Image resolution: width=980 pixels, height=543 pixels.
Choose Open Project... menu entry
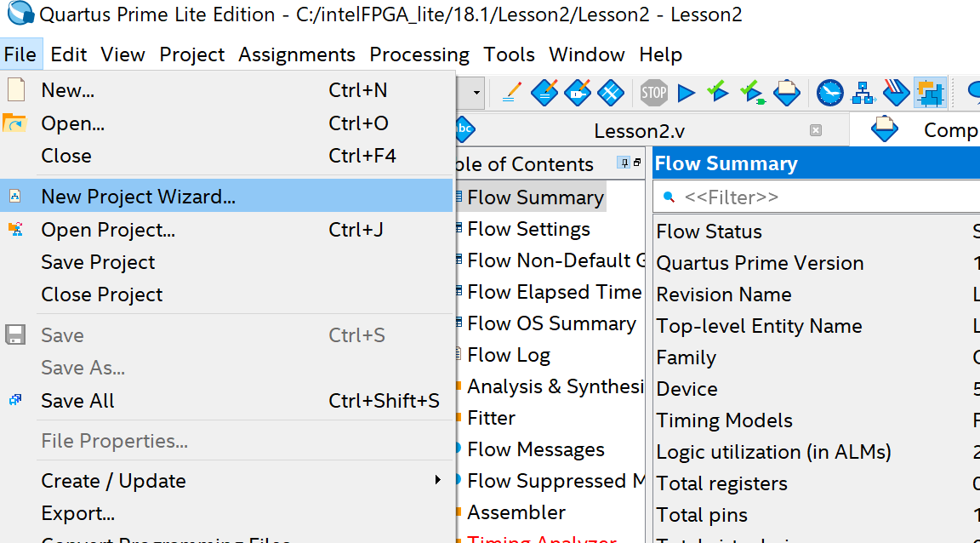coord(226,230)
